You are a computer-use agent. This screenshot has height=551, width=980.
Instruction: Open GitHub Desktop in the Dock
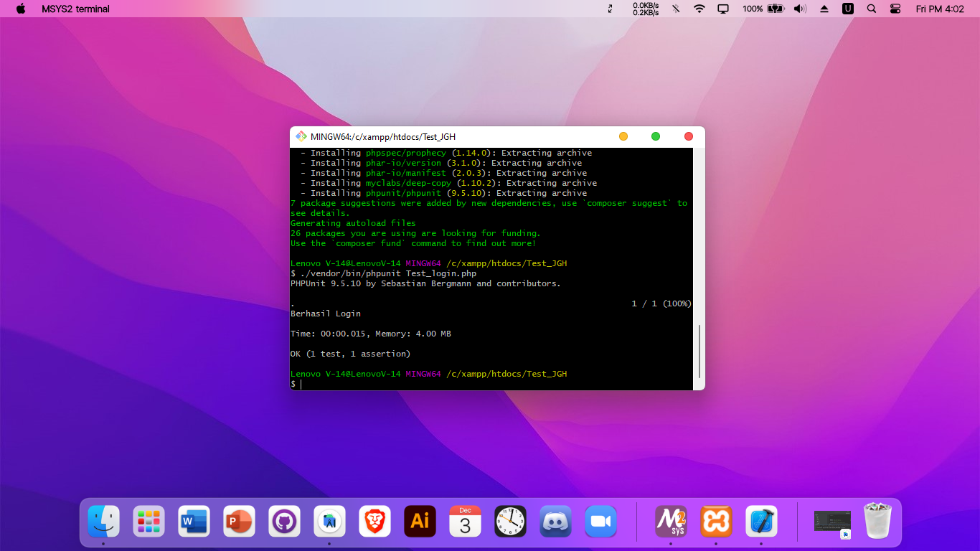pos(284,522)
